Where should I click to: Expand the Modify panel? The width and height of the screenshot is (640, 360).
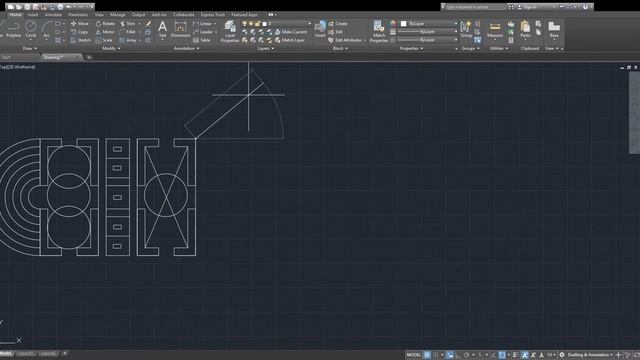[x=111, y=49]
